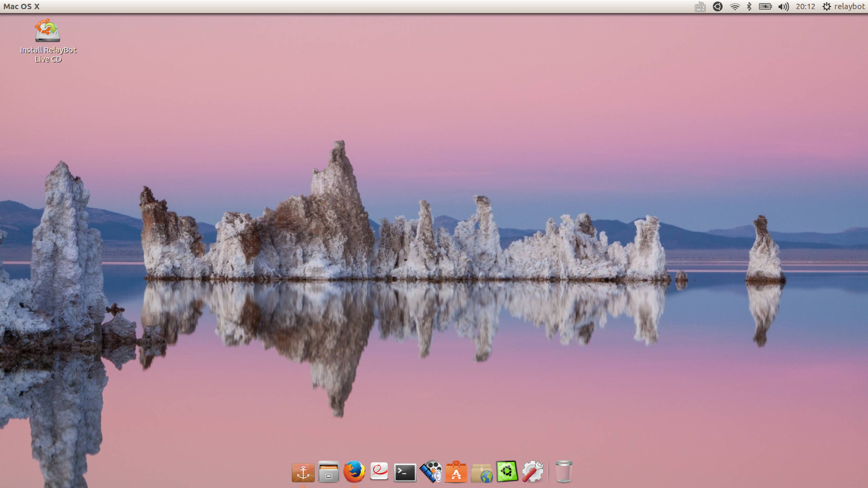Open the keyboard input indicator
Viewport: 868px width, 488px height.
[x=700, y=7]
